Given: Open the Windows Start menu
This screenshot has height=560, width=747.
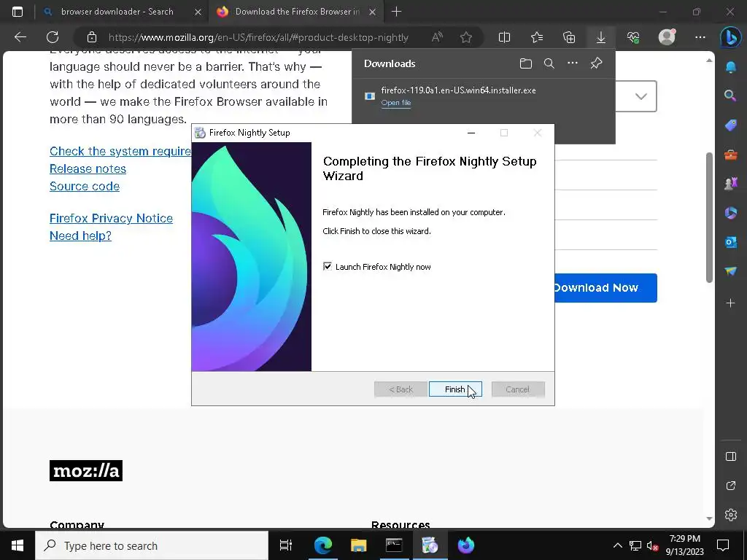Looking at the screenshot, I should click(18, 545).
